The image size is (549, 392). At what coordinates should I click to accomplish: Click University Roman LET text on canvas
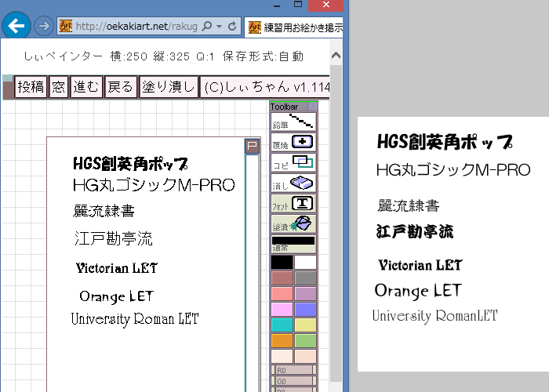[x=135, y=319]
